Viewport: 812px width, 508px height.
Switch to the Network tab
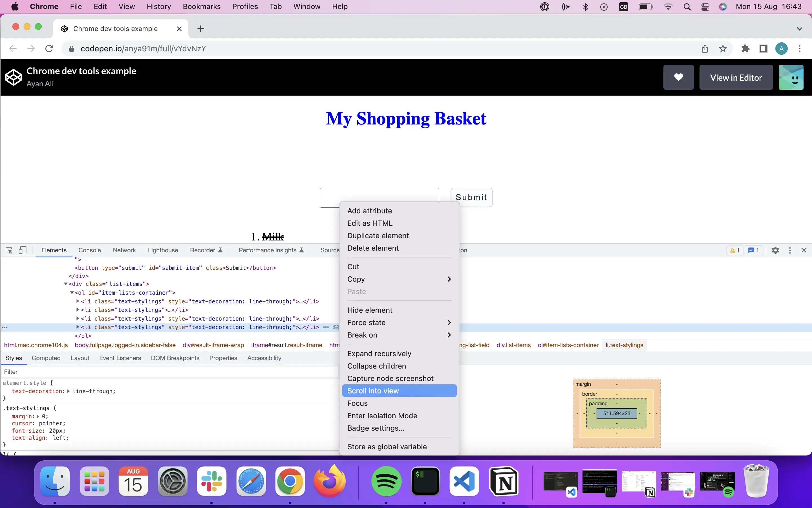pos(124,250)
